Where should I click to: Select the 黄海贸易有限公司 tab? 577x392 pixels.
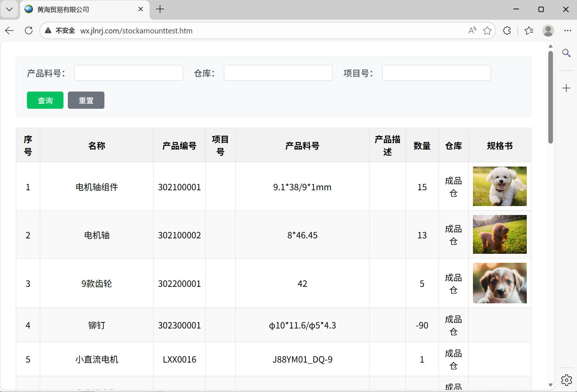79,10
